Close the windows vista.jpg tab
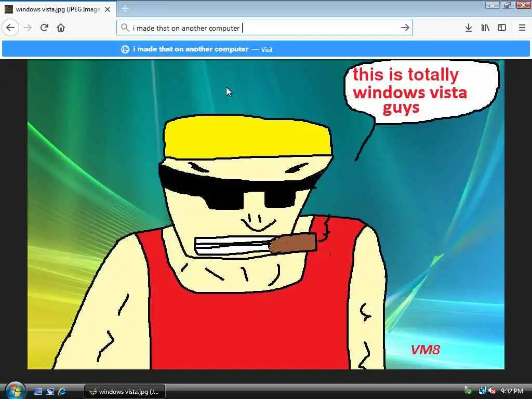This screenshot has height=399, width=532. [108, 9]
